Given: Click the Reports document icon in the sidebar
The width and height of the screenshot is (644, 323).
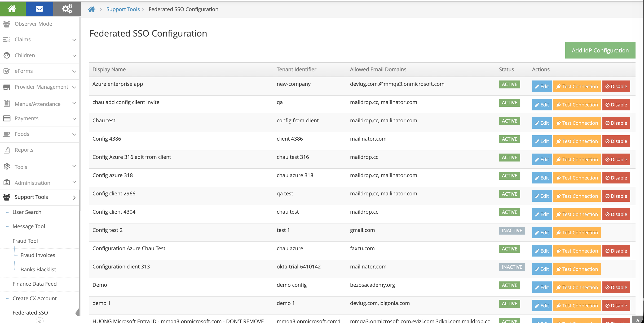Looking at the screenshot, I should click(x=7, y=150).
